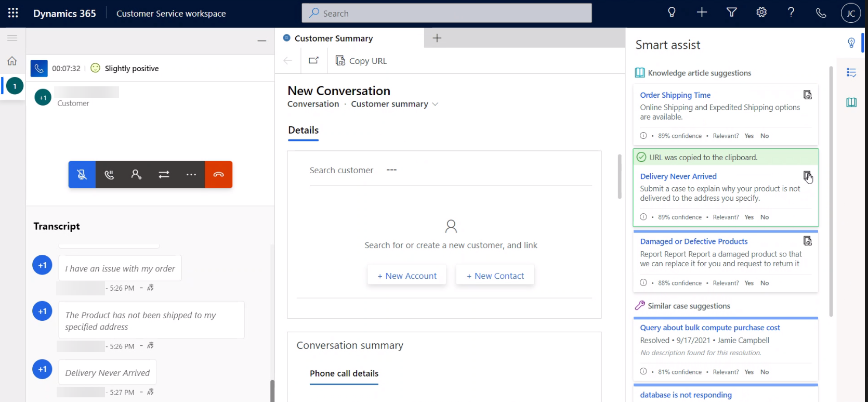Open agent scripts list icon in right rail
This screenshot has height=402, width=868.
click(x=851, y=73)
